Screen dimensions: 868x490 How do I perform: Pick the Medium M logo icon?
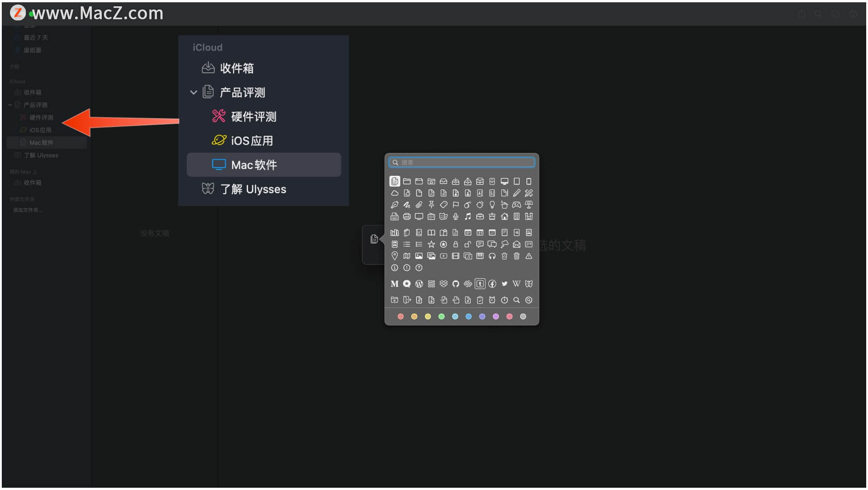click(x=395, y=284)
